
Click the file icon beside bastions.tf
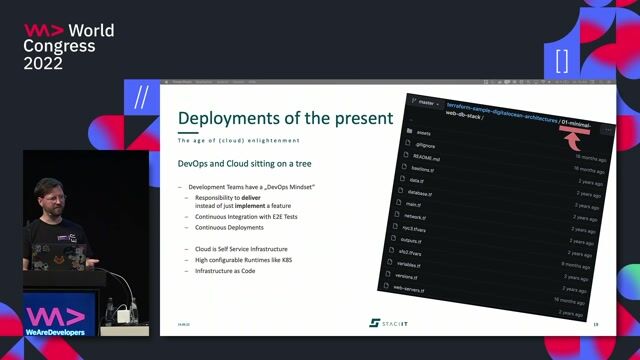click(404, 166)
